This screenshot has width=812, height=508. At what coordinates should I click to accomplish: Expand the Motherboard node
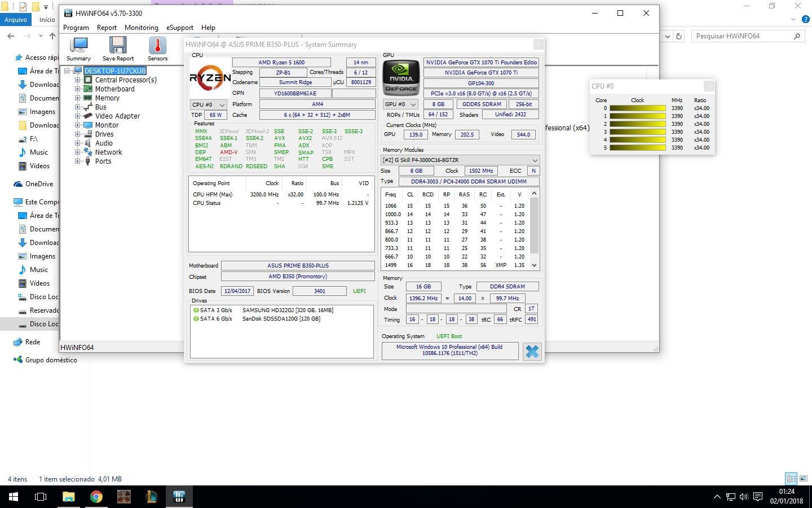[x=77, y=89]
